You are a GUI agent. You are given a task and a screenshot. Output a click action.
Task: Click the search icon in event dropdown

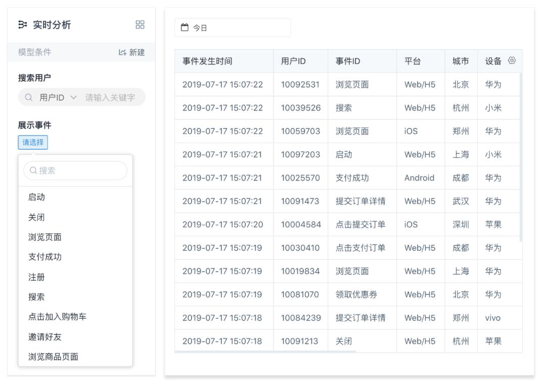(33, 171)
